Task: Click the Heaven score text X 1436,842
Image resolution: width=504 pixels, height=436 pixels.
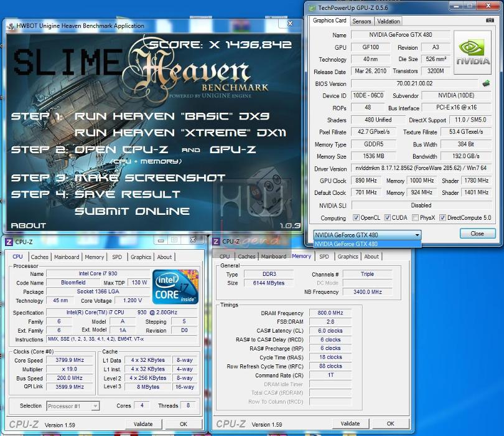Action: pos(220,44)
